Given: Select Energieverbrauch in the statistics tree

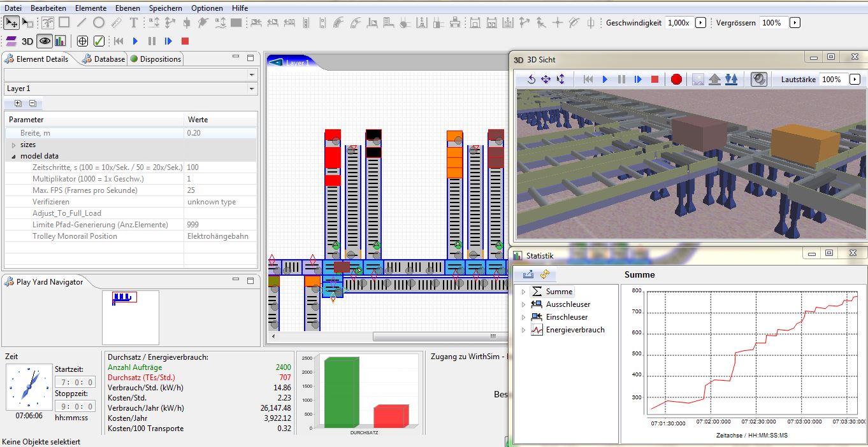Looking at the screenshot, I should tap(575, 330).
